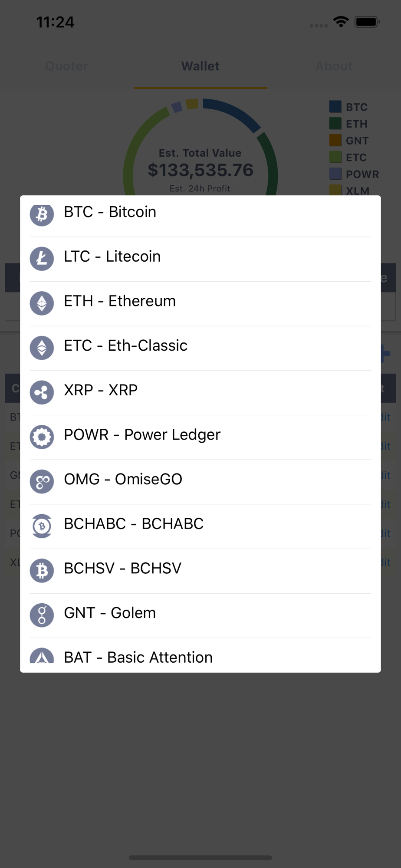Select the Wallet tab
Image resolution: width=401 pixels, height=868 pixels.
click(200, 66)
